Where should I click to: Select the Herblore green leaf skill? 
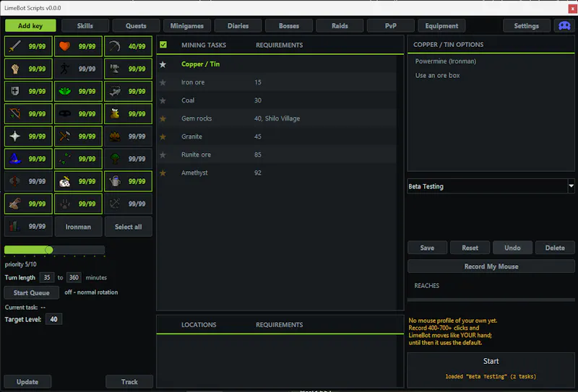[x=78, y=92]
